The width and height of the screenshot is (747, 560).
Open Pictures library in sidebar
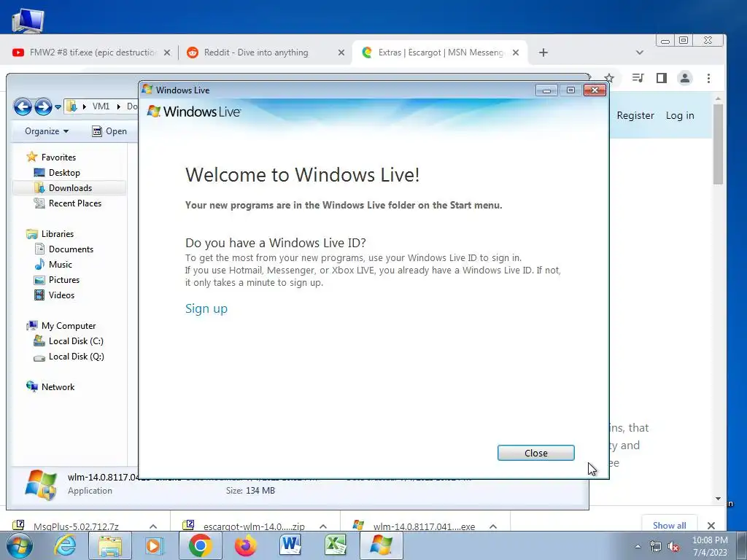point(57,279)
